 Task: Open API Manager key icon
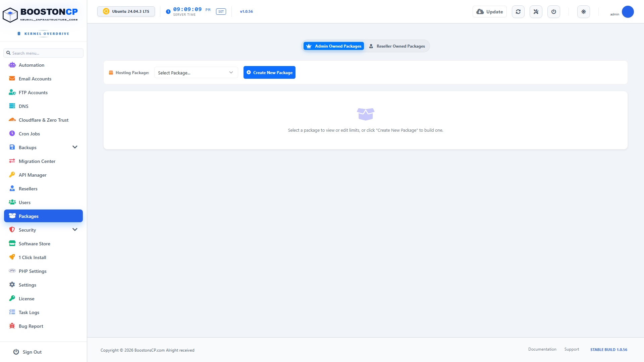pyautogui.click(x=12, y=175)
